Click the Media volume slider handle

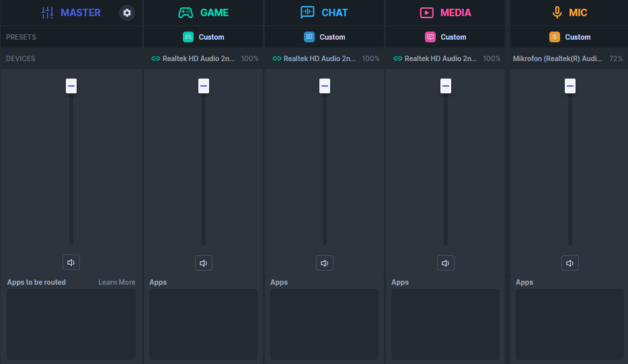445,85
